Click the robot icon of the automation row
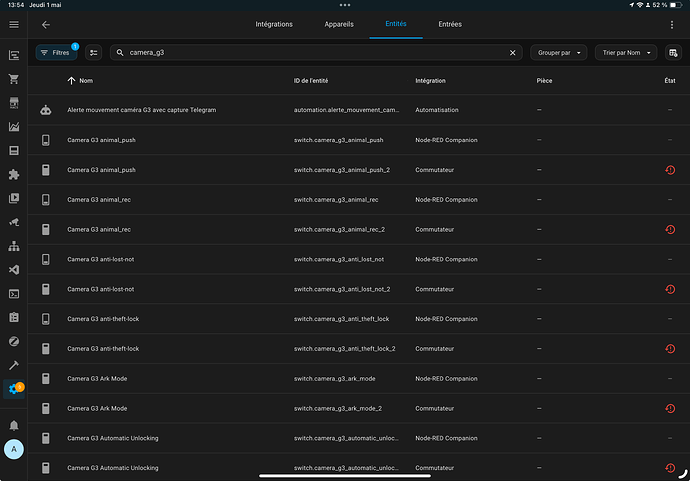690x481 pixels. [46, 110]
